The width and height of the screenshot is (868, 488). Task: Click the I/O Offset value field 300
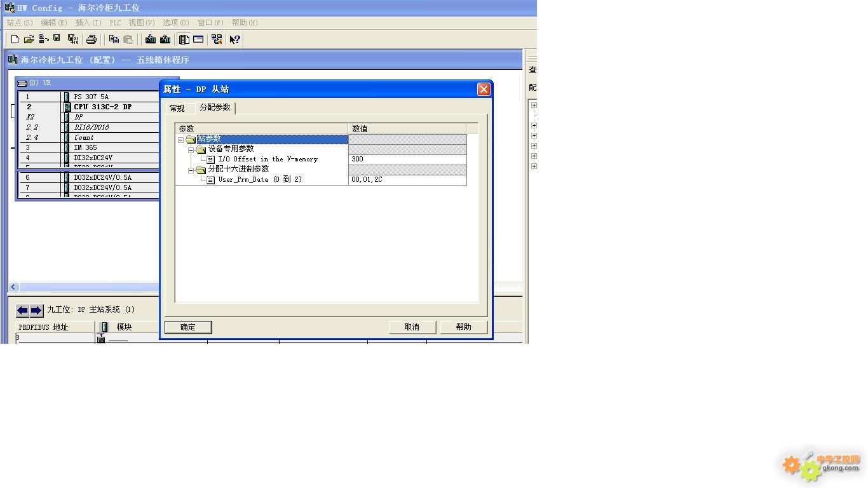pyautogui.click(x=407, y=159)
